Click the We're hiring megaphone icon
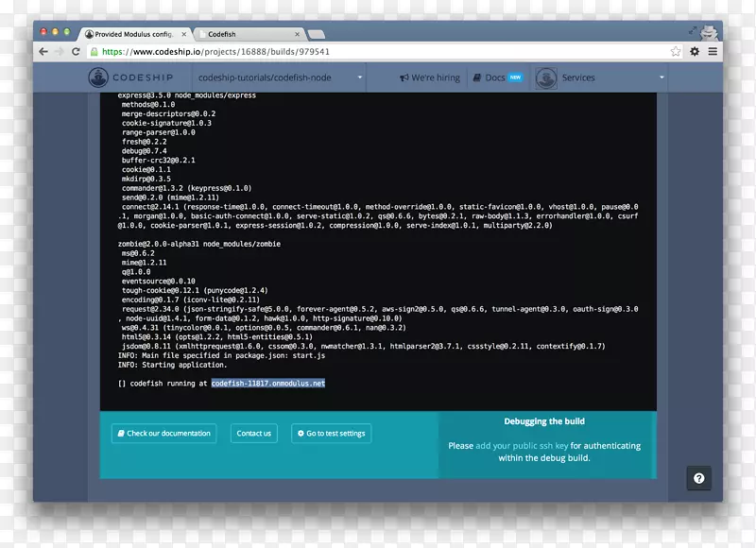Viewport: 756px width, 548px height. (x=403, y=77)
